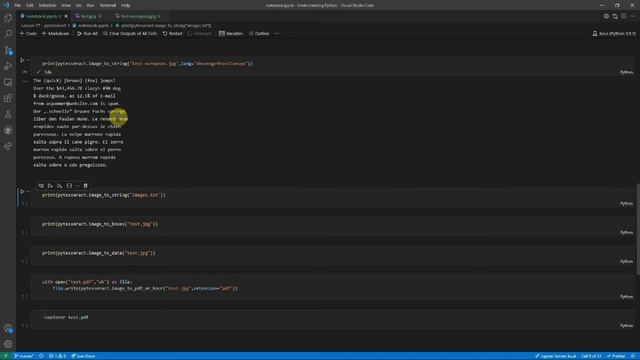640x360 pixels.
Task: Open Run and Debug view
Action: 8,66
